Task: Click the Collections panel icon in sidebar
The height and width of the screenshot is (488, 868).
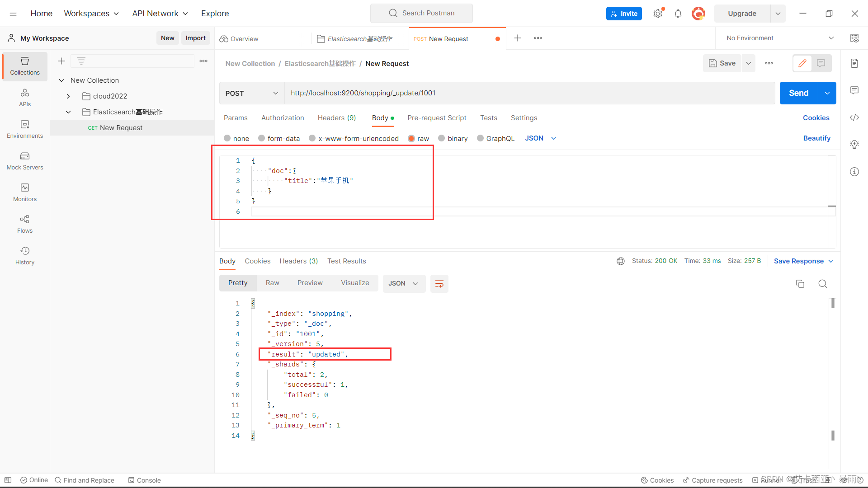Action: [x=24, y=65]
